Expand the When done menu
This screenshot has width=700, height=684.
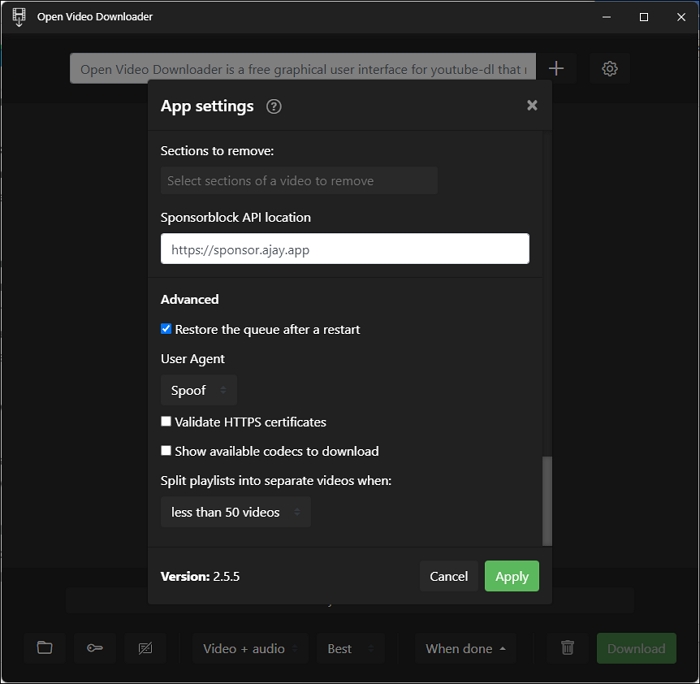click(x=465, y=648)
